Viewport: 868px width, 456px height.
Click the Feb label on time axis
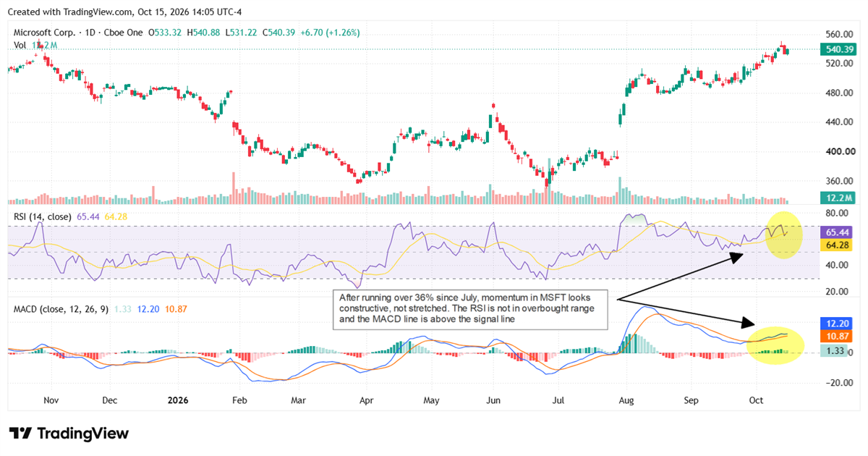coord(239,400)
